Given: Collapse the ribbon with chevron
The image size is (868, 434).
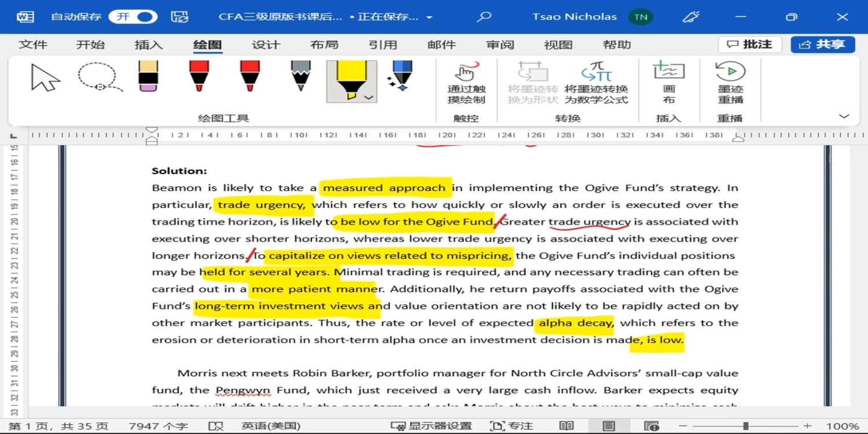Looking at the screenshot, I should coord(844,117).
